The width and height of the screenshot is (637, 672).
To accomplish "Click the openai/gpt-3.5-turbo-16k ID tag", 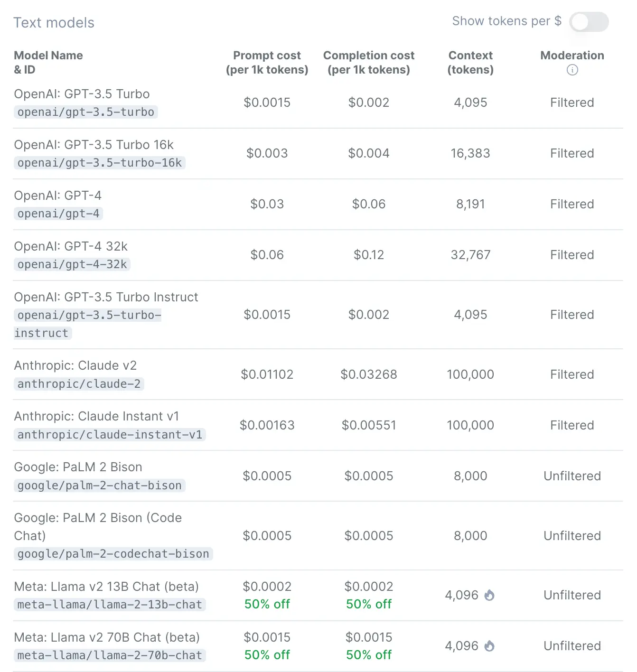I will click(99, 163).
